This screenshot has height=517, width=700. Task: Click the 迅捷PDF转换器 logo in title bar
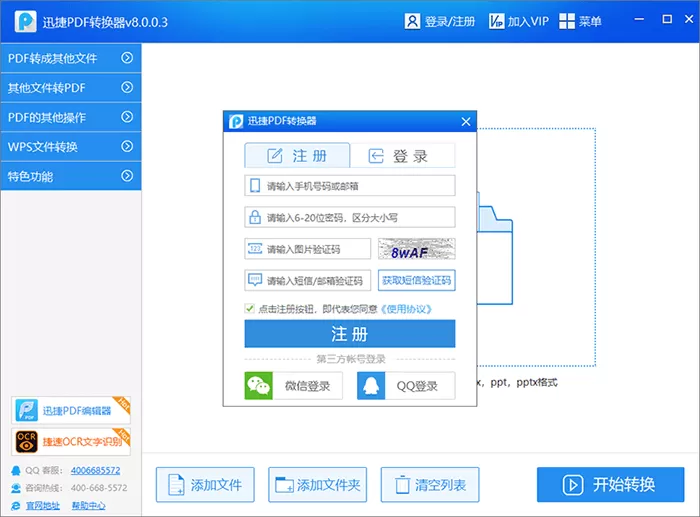25,21
